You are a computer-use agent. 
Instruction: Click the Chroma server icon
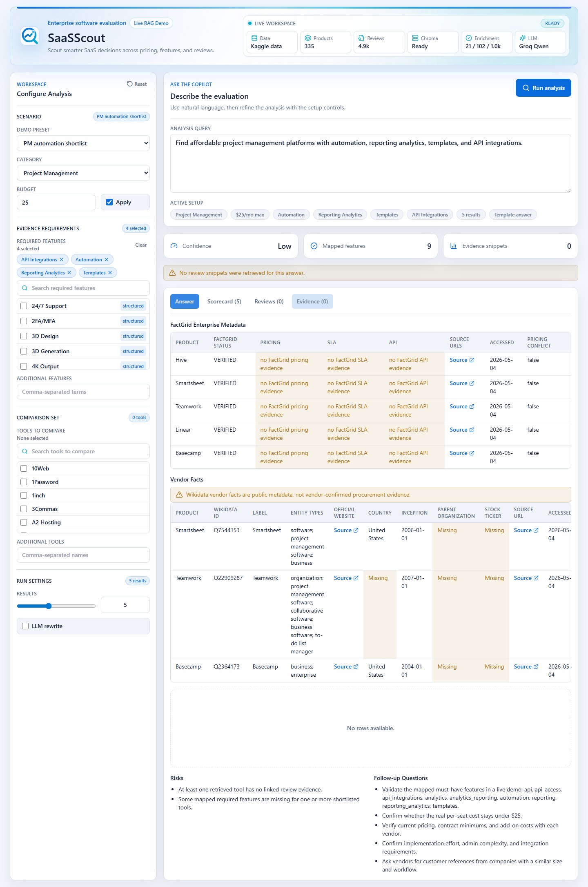coord(415,38)
